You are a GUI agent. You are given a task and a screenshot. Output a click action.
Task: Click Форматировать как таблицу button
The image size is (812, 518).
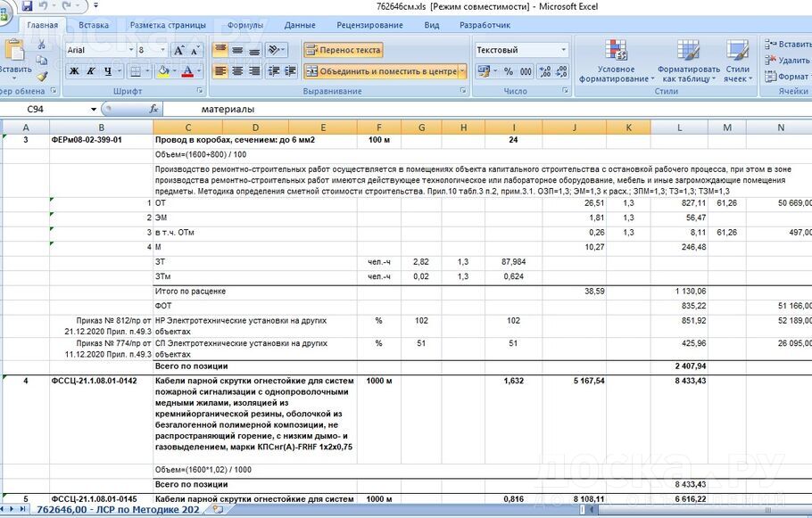(688, 61)
